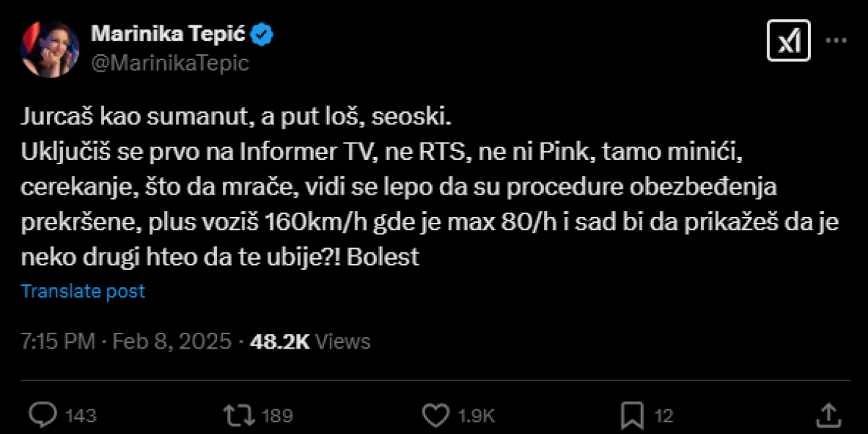This screenshot has height=434, width=868.
Task: Click the Feb 8, 2025 date
Action: (171, 341)
